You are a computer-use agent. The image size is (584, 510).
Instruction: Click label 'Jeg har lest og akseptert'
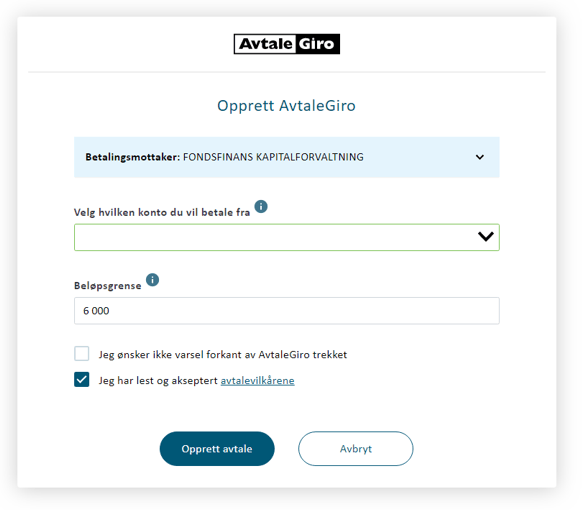158,381
